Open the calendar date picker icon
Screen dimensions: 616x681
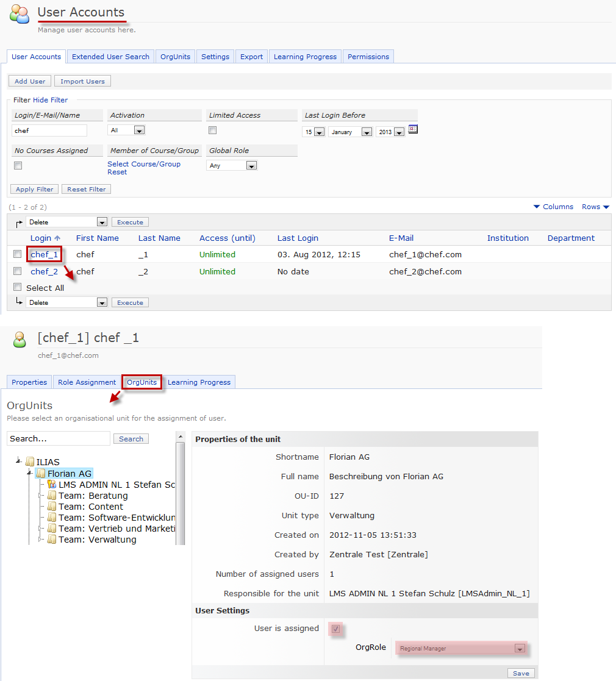[413, 129]
